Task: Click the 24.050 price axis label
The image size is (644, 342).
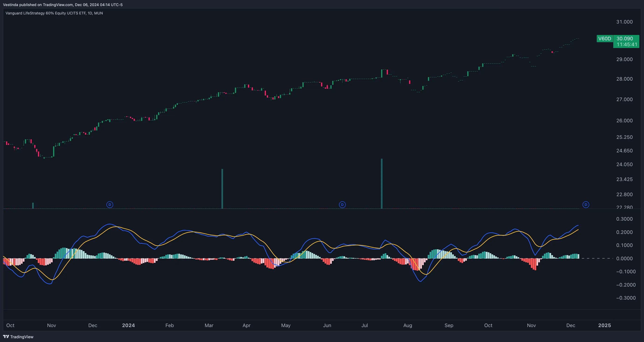Action: click(624, 164)
